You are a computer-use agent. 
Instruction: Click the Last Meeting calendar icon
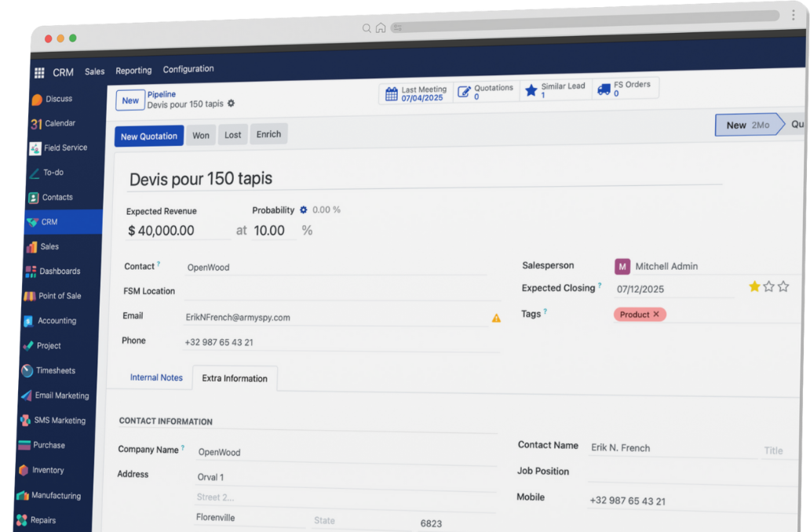coord(391,93)
